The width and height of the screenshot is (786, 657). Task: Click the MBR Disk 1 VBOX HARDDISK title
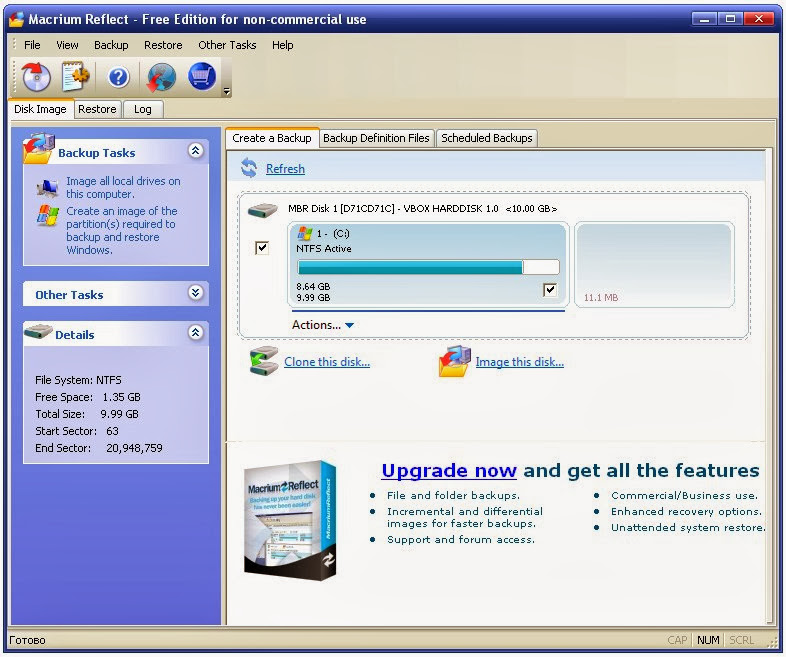(x=422, y=208)
